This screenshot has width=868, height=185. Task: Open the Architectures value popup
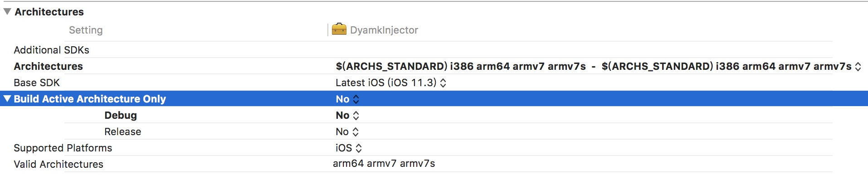click(x=858, y=67)
